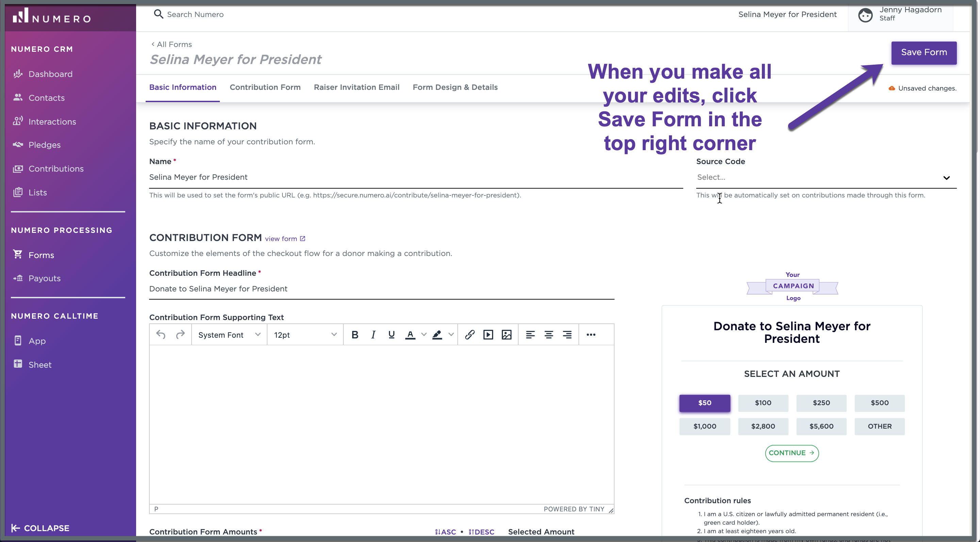Viewport: 980px width, 542px height.
Task: Click inside the supporting text editor area
Action: (381, 425)
